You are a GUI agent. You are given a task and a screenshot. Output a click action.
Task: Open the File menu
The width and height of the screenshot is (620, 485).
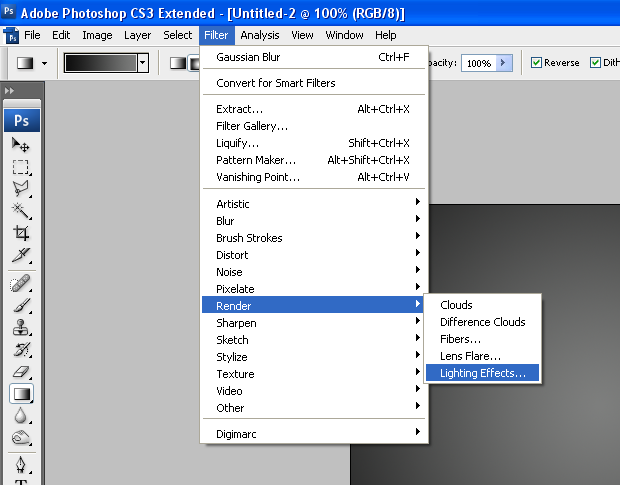[32, 35]
